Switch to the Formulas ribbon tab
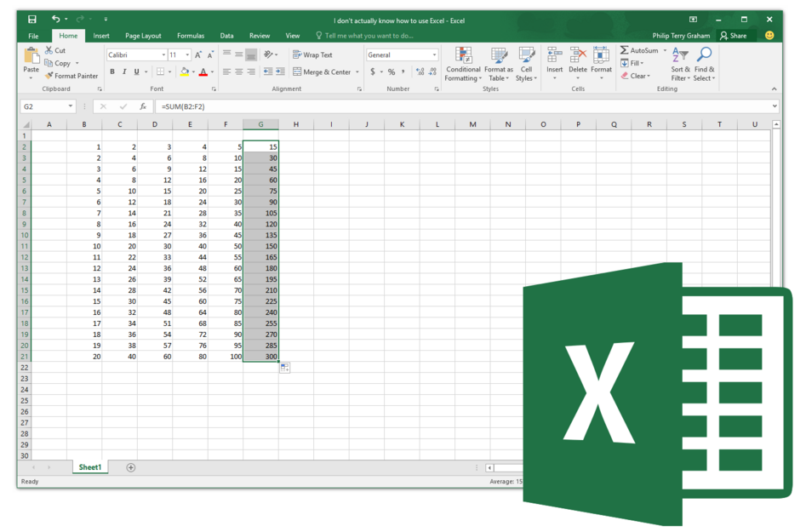The width and height of the screenshot is (806, 532). (191, 35)
